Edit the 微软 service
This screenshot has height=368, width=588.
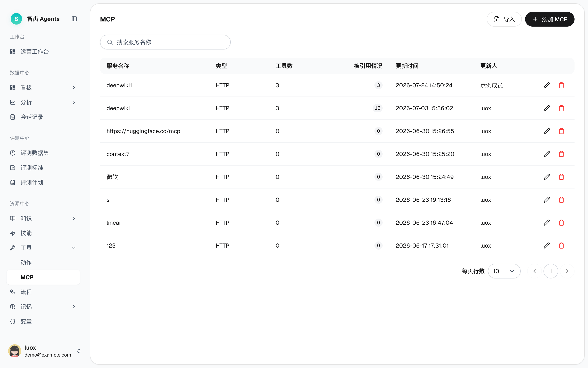(547, 177)
